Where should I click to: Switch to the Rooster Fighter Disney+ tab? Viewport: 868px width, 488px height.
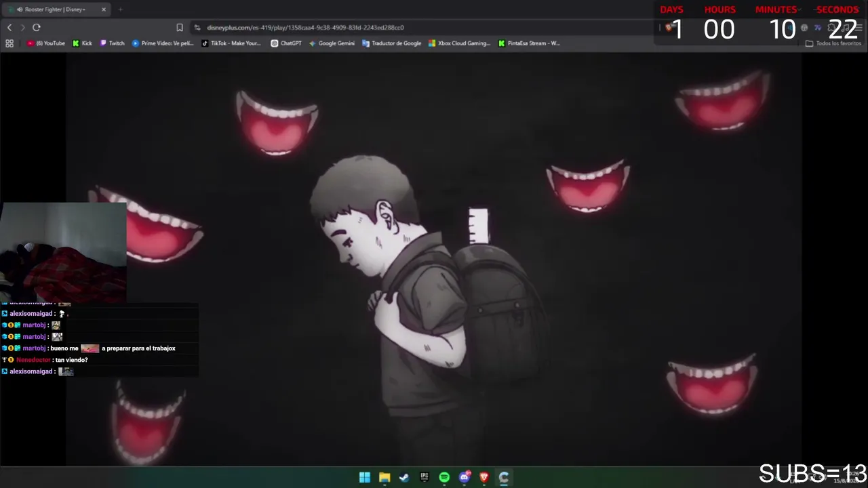coord(56,9)
